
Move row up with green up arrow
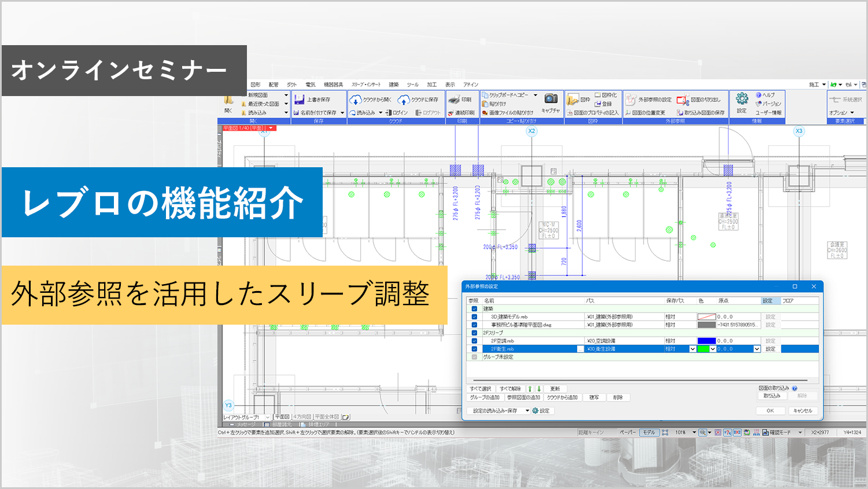(x=530, y=389)
